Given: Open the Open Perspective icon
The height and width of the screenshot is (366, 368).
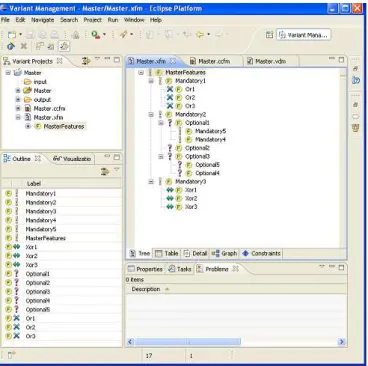Looking at the screenshot, I should coord(269,35).
